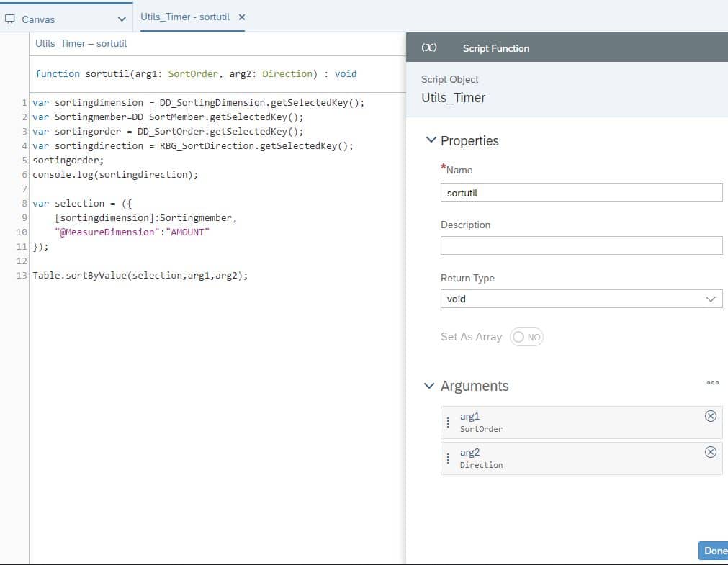Click code line 13 Table.sortByValue
Viewport: 728px width, 565px height.
(x=140, y=276)
